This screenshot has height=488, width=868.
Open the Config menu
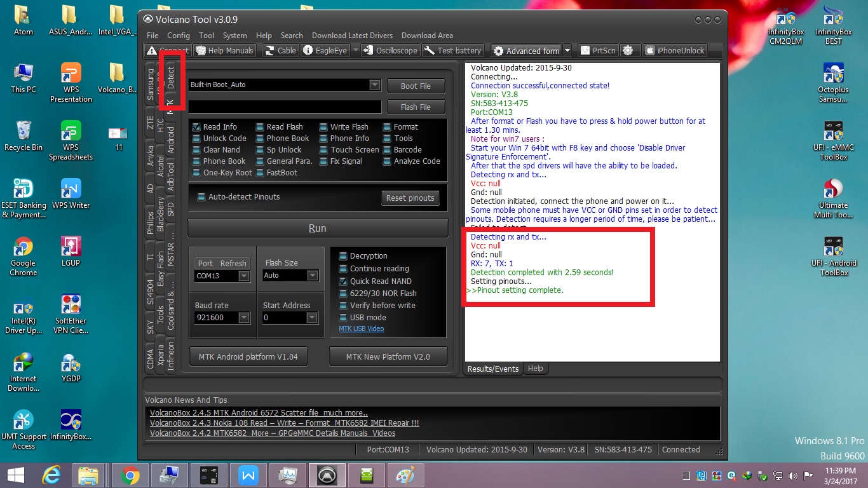(179, 36)
